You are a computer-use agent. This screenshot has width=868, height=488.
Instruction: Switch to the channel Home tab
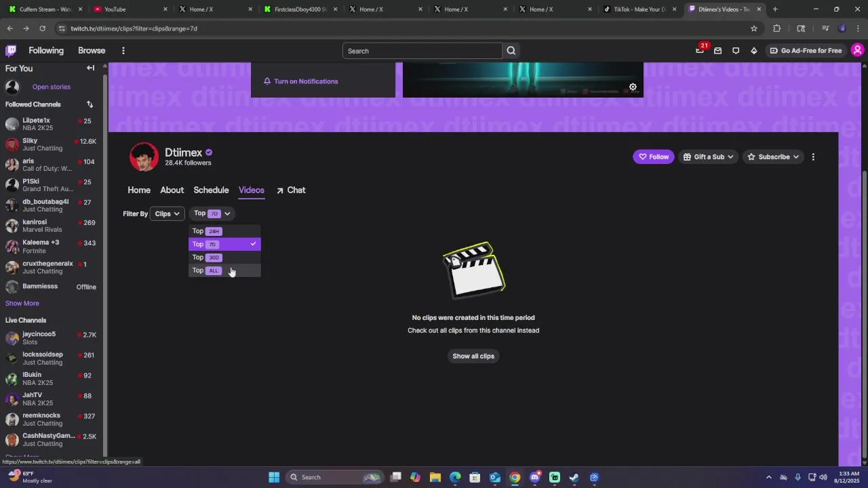click(139, 190)
